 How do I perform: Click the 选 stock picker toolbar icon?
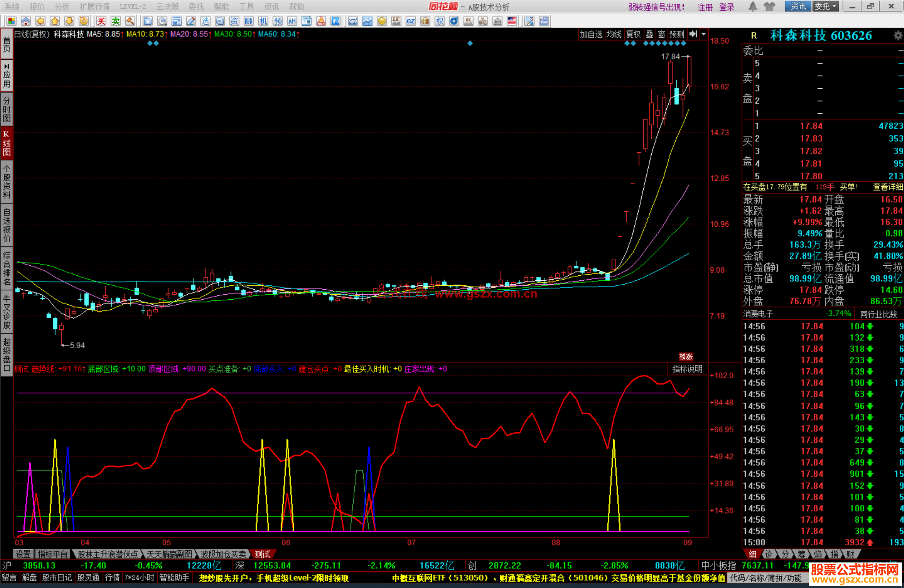[205, 21]
